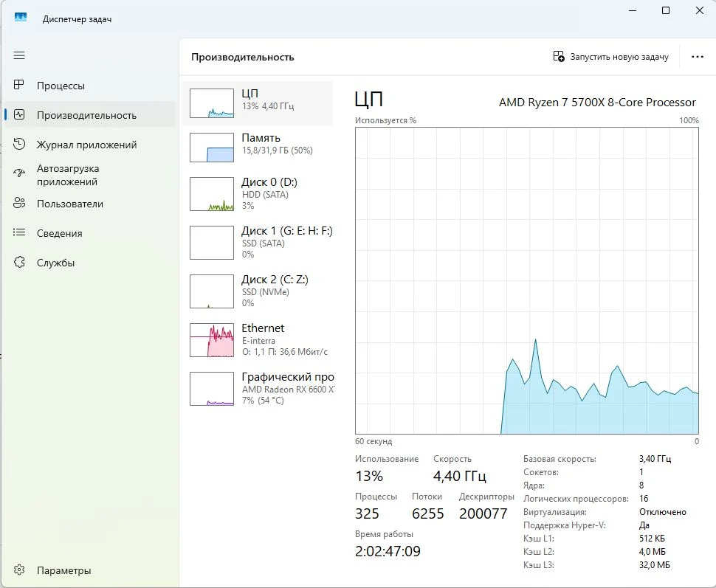This screenshot has height=588, width=716.
Task: Click the Processes grid icon in sidebar
Action: click(18, 85)
